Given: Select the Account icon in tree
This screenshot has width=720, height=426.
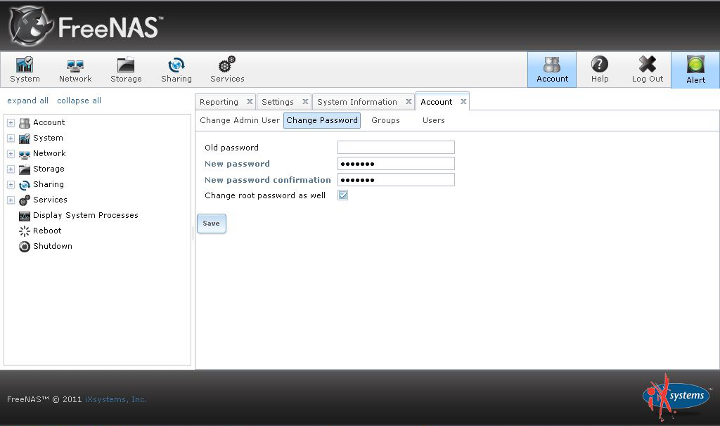Looking at the screenshot, I should point(24,123).
